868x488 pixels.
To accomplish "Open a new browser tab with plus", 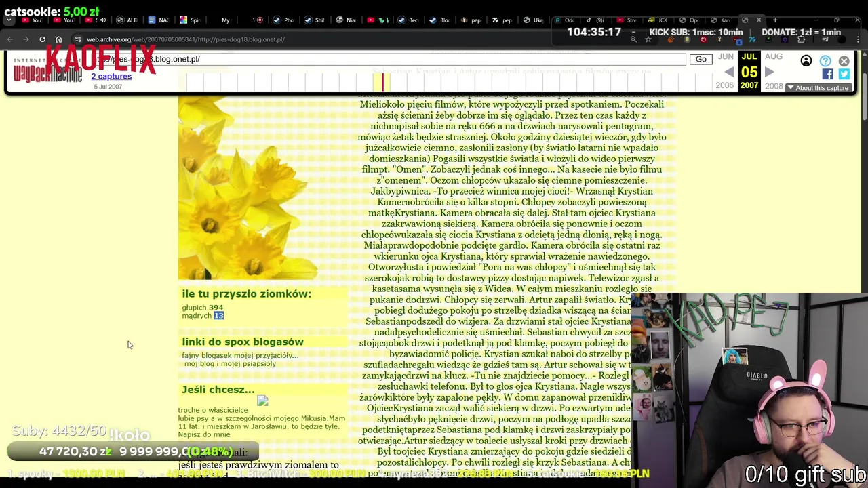I will (x=775, y=20).
